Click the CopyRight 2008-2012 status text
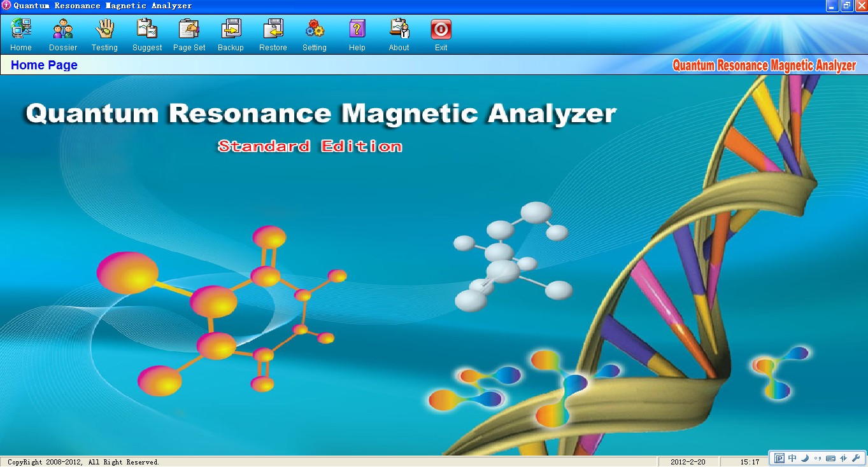This screenshot has height=467, width=868. (83, 462)
